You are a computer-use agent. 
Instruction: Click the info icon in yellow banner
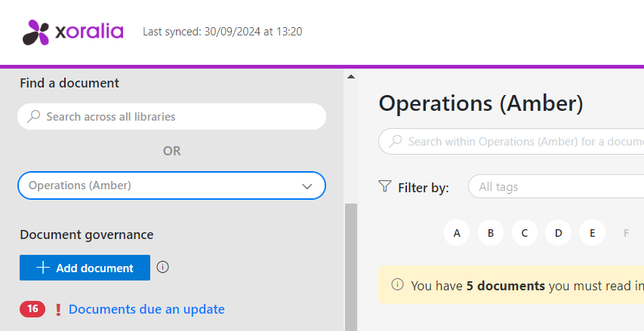click(x=397, y=284)
